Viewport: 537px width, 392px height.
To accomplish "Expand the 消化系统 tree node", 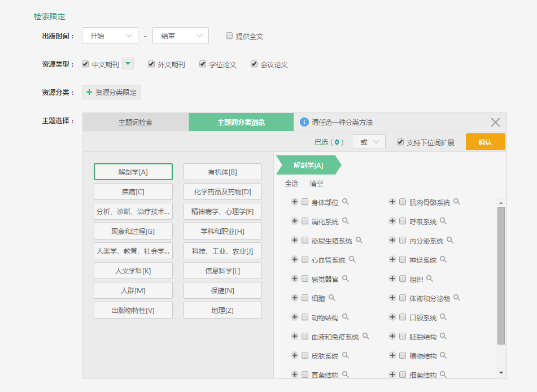I will tap(294, 221).
